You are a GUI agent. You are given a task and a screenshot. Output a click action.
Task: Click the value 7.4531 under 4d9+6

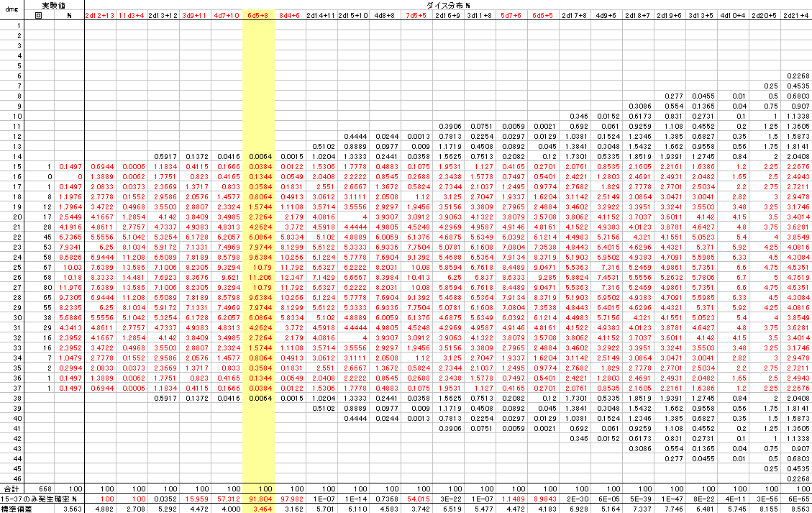(606, 277)
